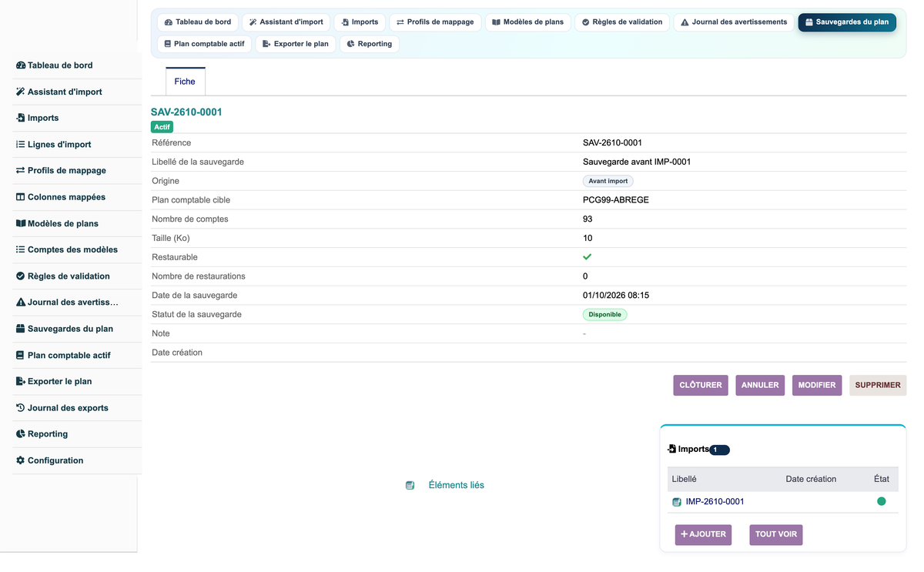This screenshot has height=572, width=924.
Task: Click the Imports panel header icon
Action: pyautogui.click(x=672, y=449)
